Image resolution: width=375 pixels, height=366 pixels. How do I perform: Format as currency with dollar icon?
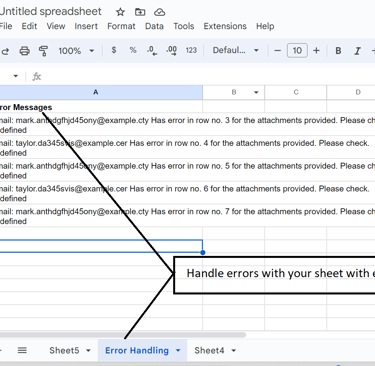[x=114, y=50]
